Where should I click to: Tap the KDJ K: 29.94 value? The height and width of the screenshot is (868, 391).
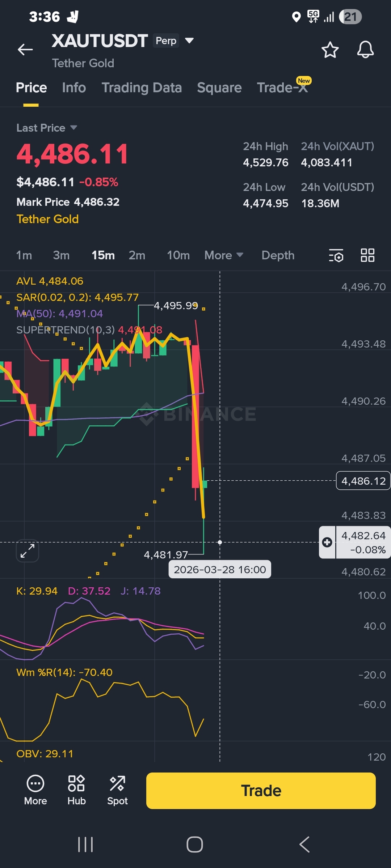37,591
